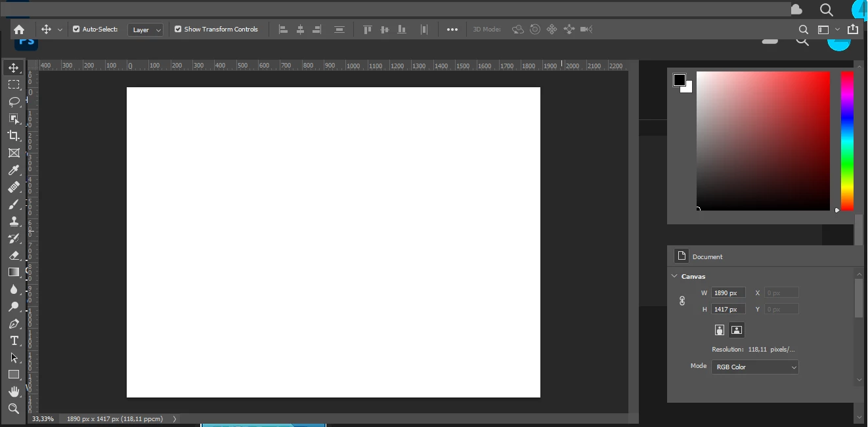868x427 pixels.
Task: Go to the Home screen icon
Action: pyautogui.click(x=19, y=30)
